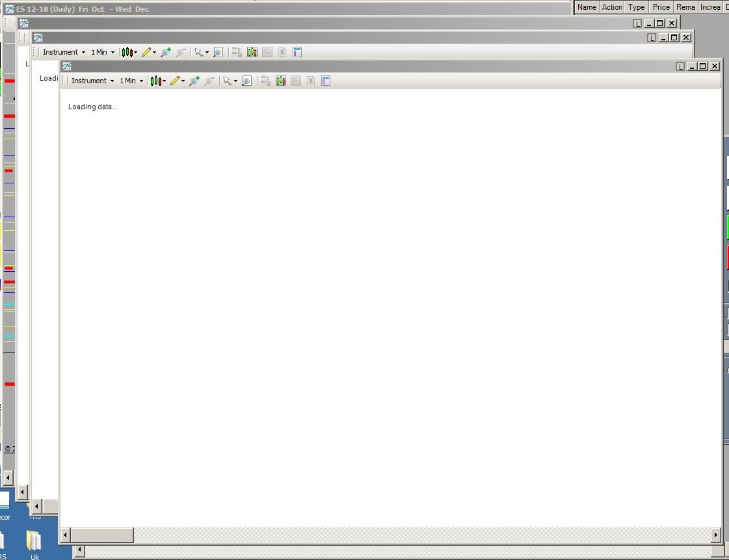
Task: Click the magnifier data box icon in front chart
Action: (247, 81)
